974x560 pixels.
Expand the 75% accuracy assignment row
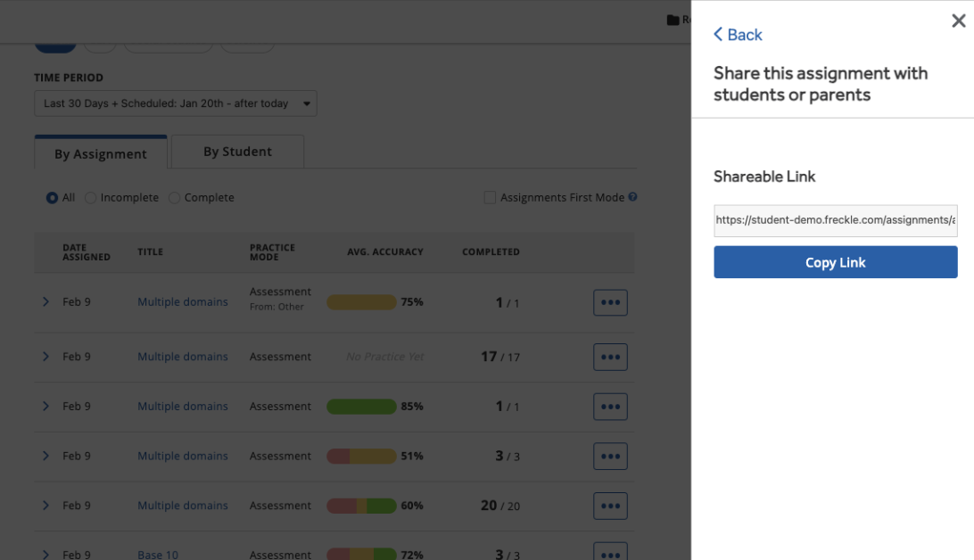(x=45, y=301)
